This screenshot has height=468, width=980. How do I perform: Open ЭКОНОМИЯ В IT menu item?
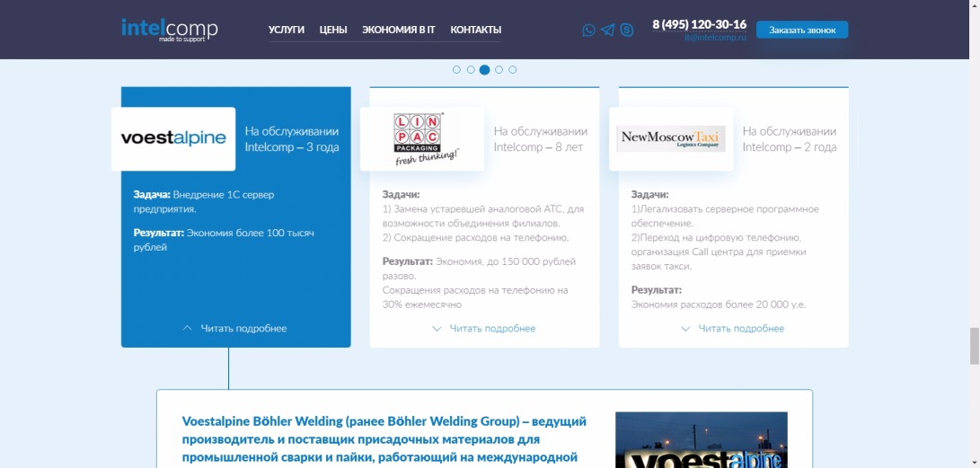(x=399, y=30)
